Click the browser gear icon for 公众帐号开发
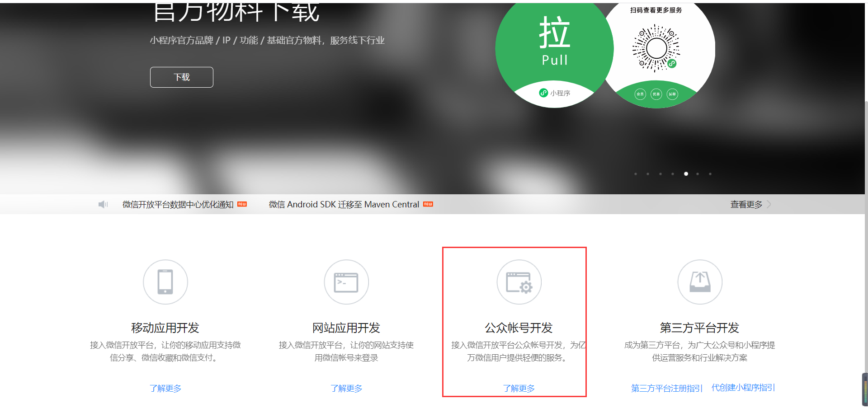This screenshot has width=868, height=408. point(519,282)
